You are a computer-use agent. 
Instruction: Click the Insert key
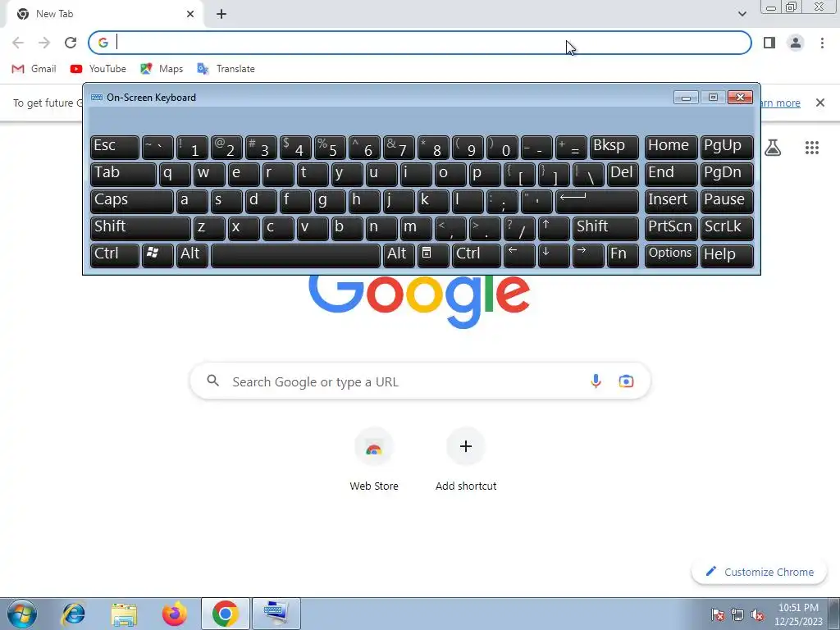(671, 201)
